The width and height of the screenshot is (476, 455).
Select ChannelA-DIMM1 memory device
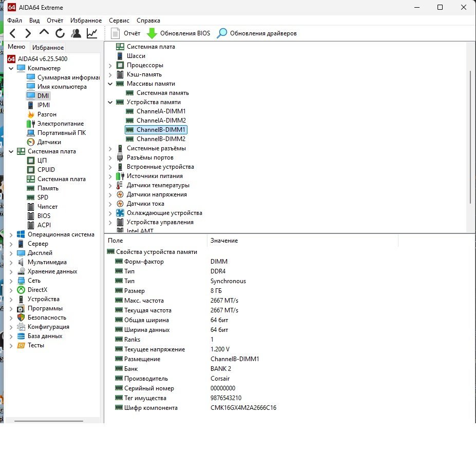pyautogui.click(x=161, y=111)
